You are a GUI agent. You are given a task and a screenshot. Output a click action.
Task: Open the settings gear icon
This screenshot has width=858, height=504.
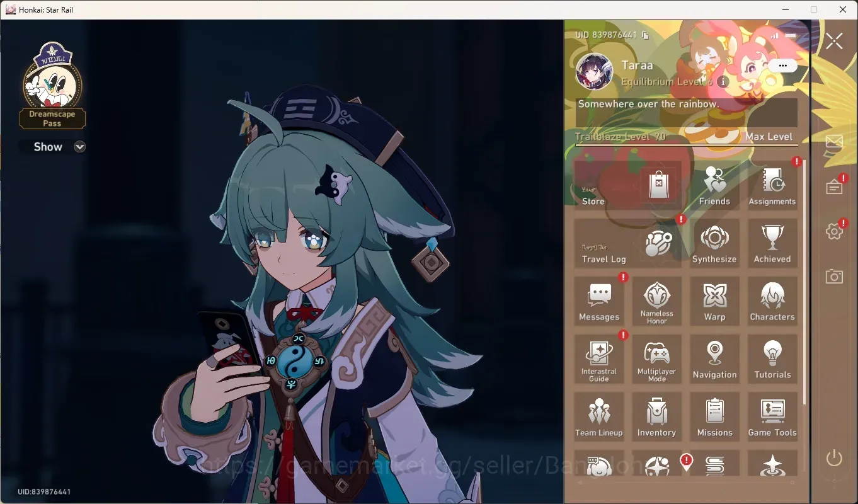click(x=834, y=231)
